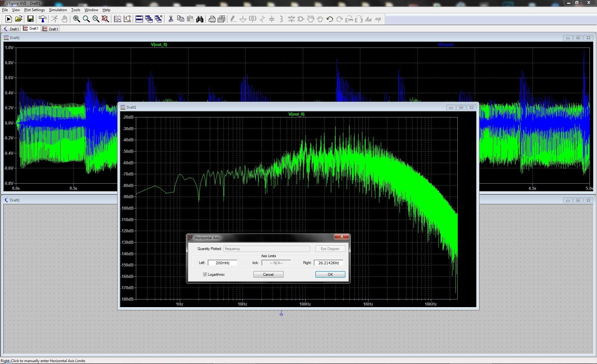This screenshot has width=597, height=364.
Task: Click the Left axis limit field
Action: click(222, 263)
